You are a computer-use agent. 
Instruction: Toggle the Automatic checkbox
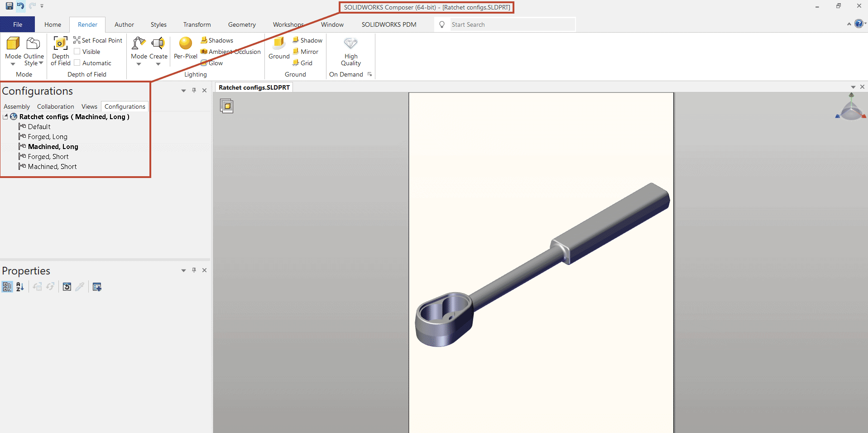tap(77, 63)
